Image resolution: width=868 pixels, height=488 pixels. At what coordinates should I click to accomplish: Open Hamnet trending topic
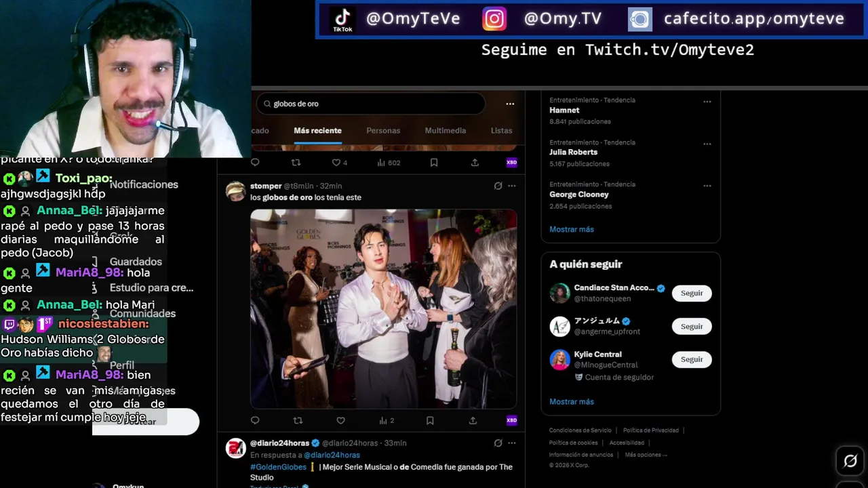pos(564,110)
